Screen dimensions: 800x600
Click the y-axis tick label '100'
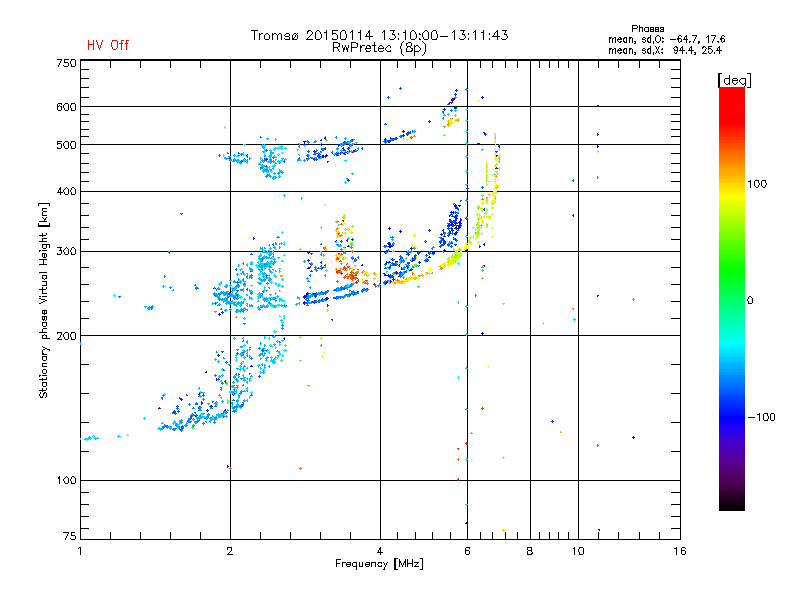[66, 481]
